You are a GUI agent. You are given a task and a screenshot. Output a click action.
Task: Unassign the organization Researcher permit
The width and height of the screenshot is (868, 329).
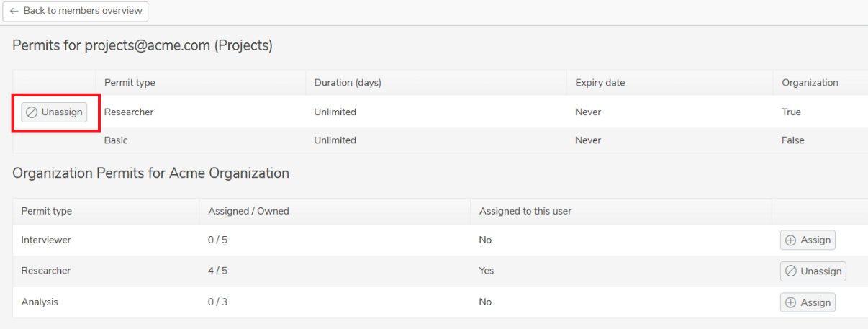point(813,271)
